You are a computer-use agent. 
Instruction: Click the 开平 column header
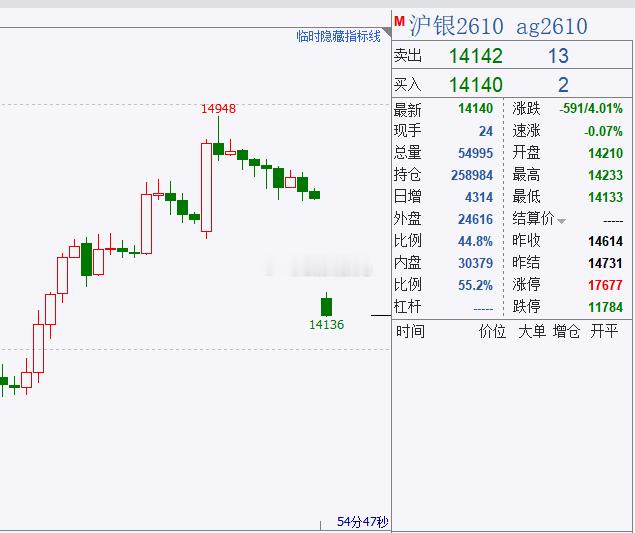[x=604, y=331]
